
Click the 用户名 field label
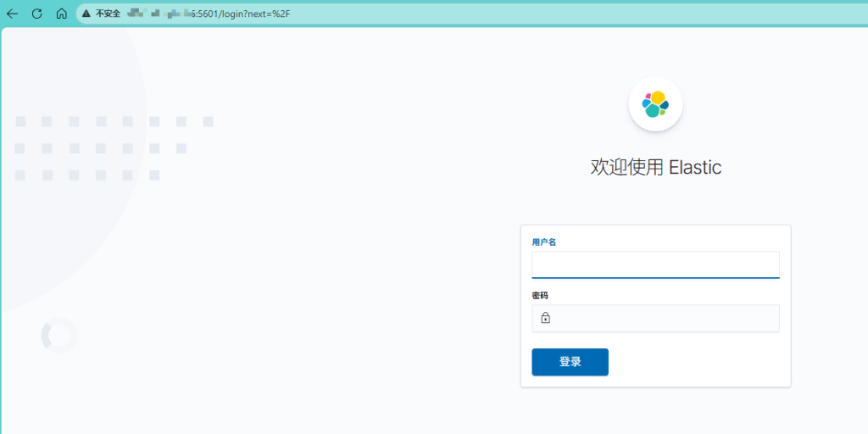click(x=543, y=242)
